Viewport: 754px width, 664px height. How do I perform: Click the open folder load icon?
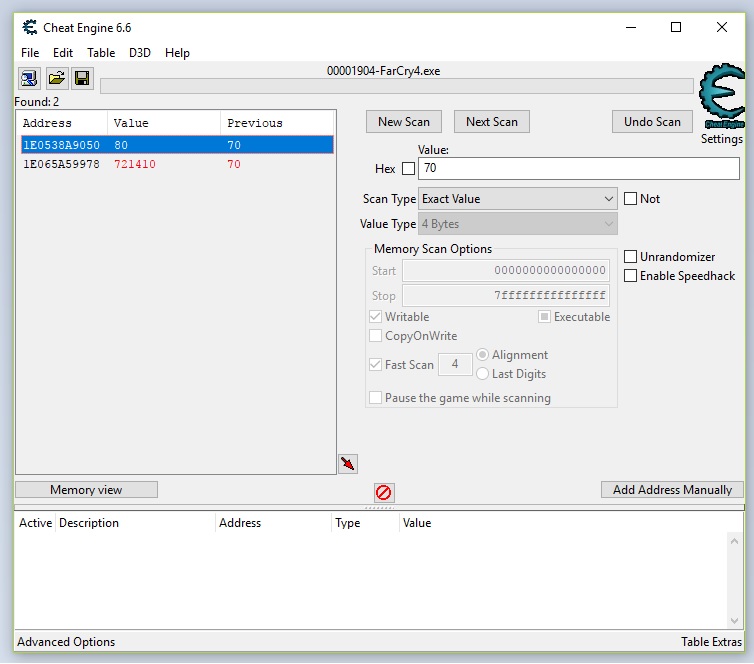(57, 79)
